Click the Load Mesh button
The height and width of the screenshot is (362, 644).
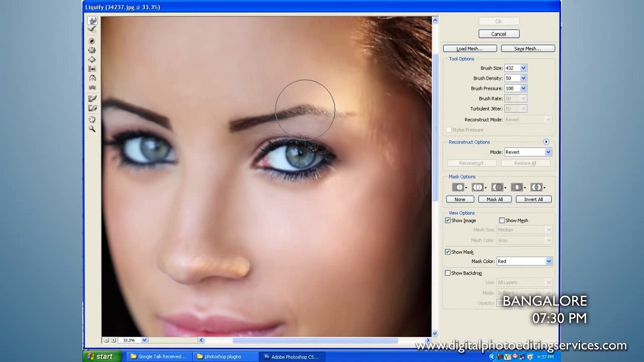click(470, 49)
